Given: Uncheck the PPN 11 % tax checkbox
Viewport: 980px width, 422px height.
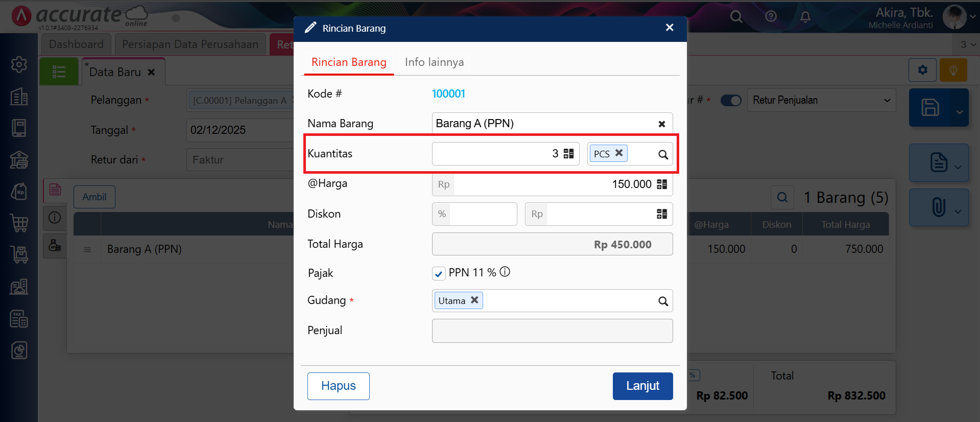Looking at the screenshot, I should [x=438, y=274].
